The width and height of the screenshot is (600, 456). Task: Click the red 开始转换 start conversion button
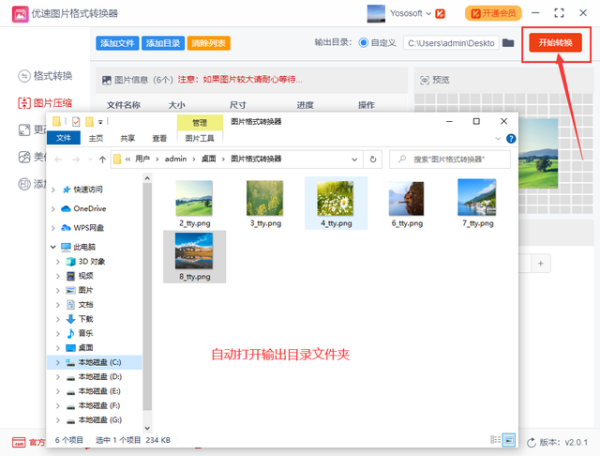pos(554,43)
